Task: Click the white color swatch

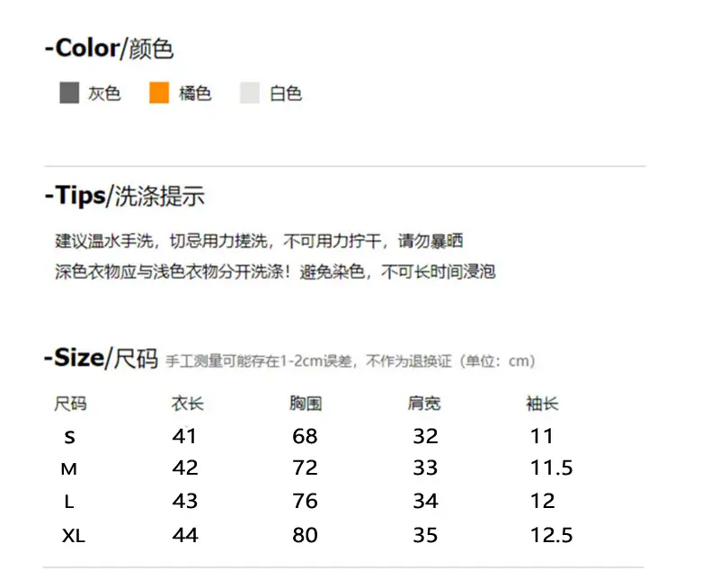Action: 250,94
